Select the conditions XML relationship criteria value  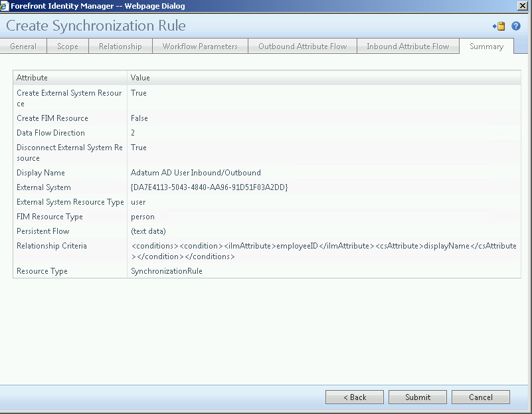tap(324, 251)
